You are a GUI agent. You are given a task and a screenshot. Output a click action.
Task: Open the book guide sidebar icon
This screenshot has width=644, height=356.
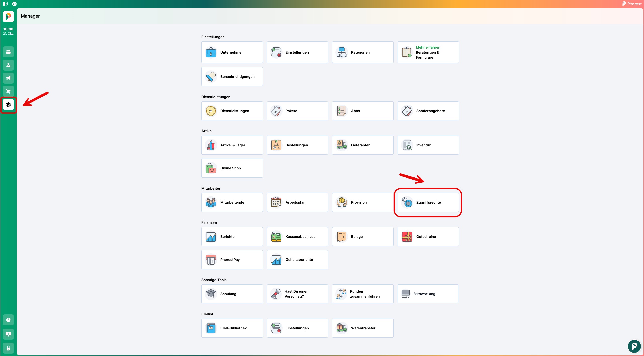(8, 334)
